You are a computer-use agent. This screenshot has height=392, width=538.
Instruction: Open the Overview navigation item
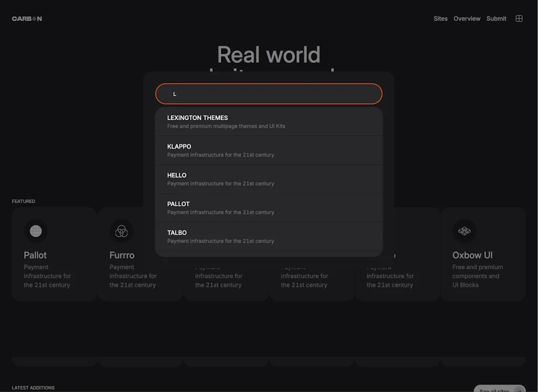[x=467, y=18]
